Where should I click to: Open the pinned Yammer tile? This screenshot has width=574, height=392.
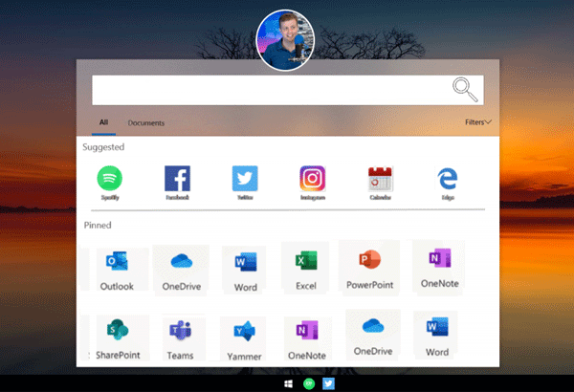tap(244, 340)
